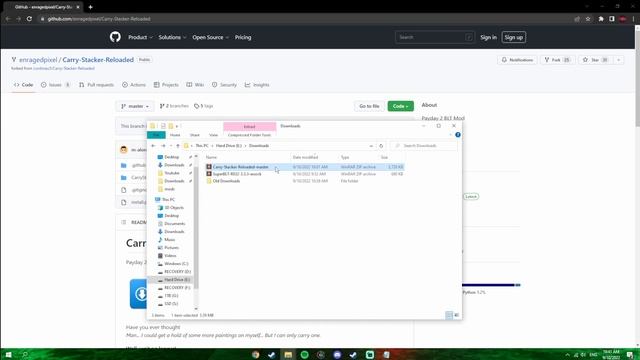
Task: Open GitHub logo home link
Action: (115, 37)
